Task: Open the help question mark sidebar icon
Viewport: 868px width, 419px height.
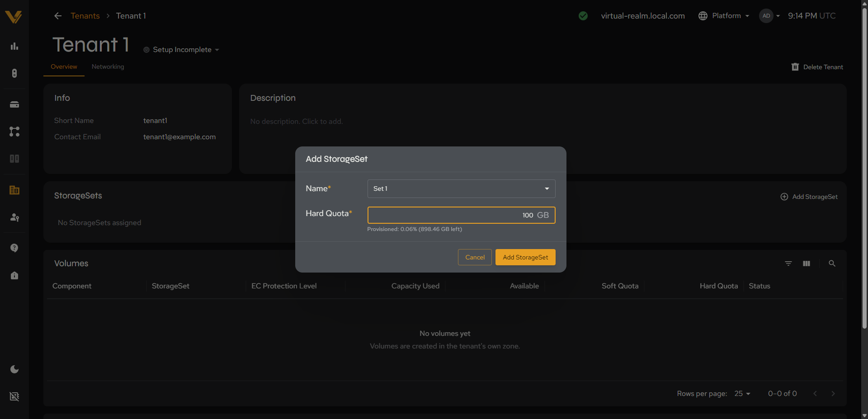Action: click(x=14, y=248)
